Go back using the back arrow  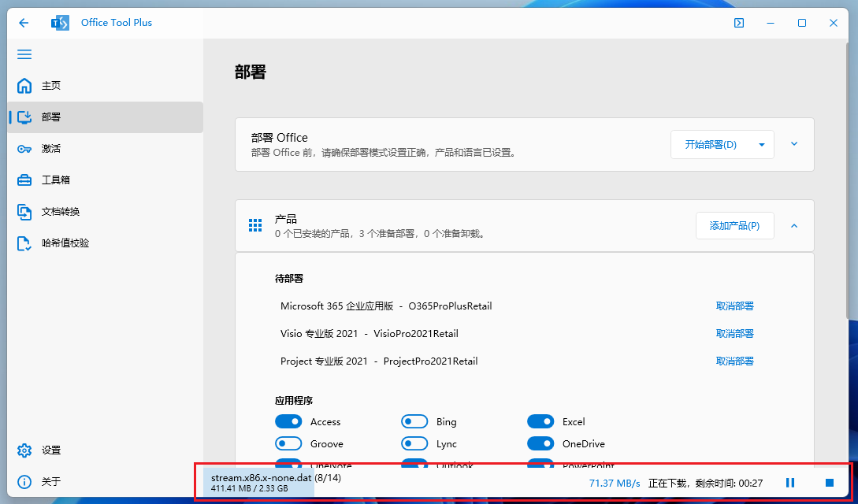[24, 23]
